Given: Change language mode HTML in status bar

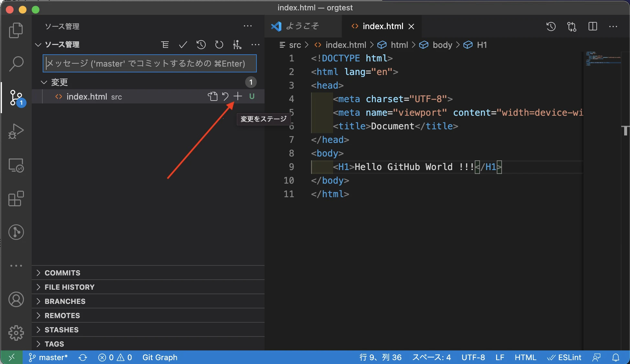Looking at the screenshot, I should pos(525,357).
